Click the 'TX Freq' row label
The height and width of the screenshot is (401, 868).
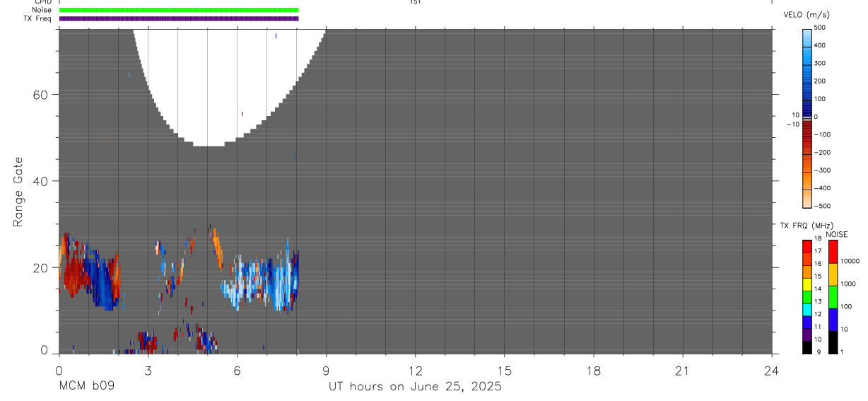[x=37, y=18]
